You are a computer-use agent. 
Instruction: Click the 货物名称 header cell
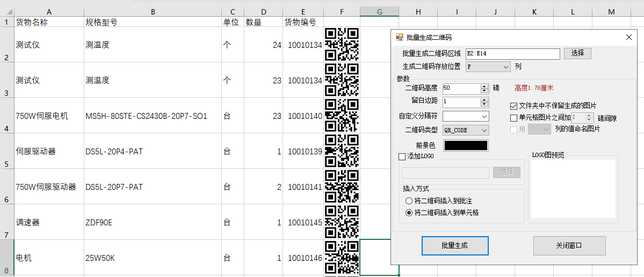49,22
